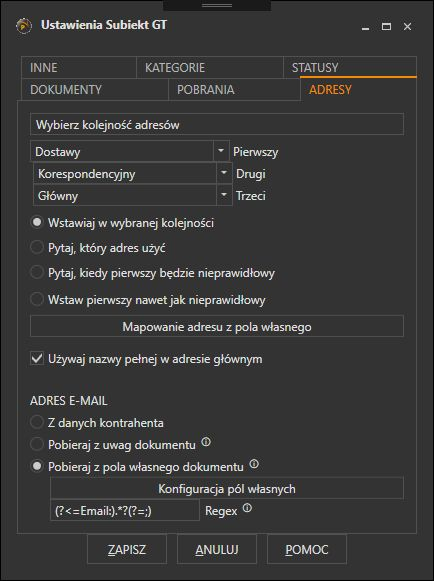Click the Ustawienia Subiekt GT window title
Image resolution: width=434 pixels, height=581 pixels.
click(x=104, y=25)
